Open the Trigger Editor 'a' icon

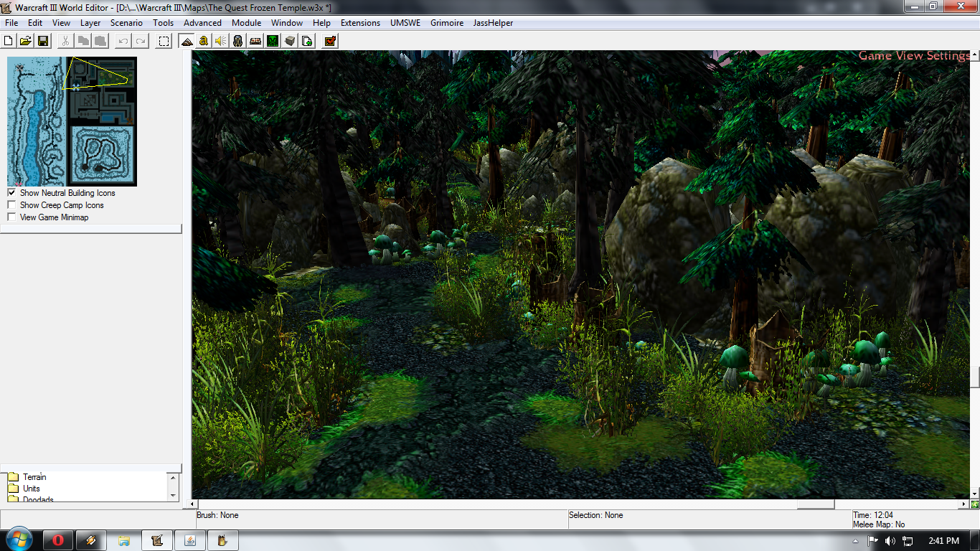click(204, 41)
